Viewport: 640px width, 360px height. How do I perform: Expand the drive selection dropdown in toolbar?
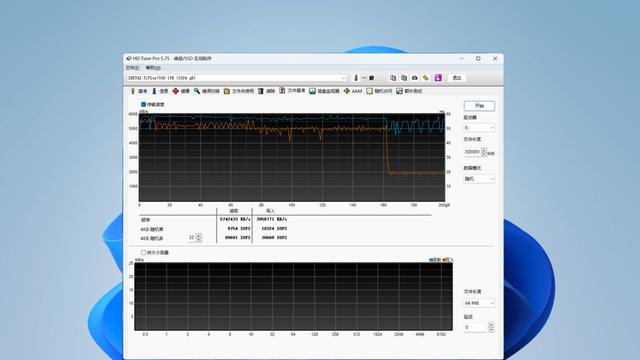(x=343, y=78)
